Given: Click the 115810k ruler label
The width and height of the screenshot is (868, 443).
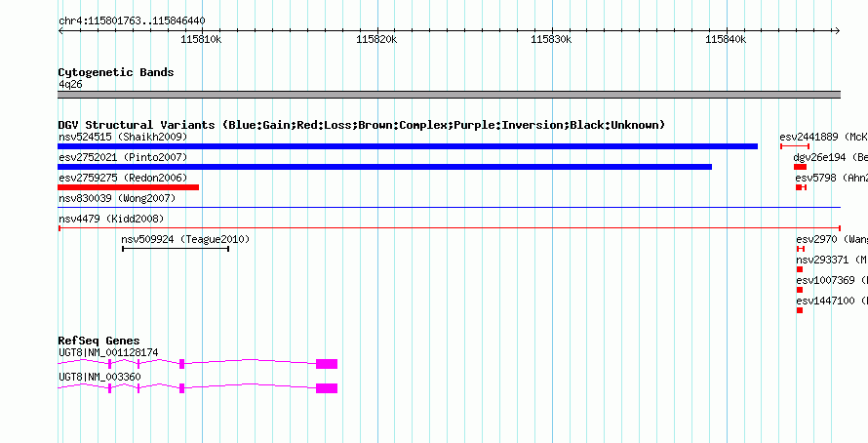Looking at the screenshot, I should click(x=202, y=39).
